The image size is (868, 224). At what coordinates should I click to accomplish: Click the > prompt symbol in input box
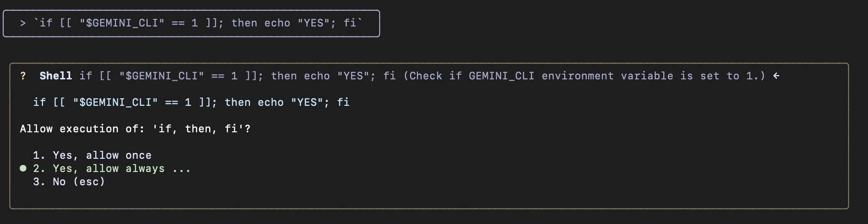pyautogui.click(x=23, y=23)
